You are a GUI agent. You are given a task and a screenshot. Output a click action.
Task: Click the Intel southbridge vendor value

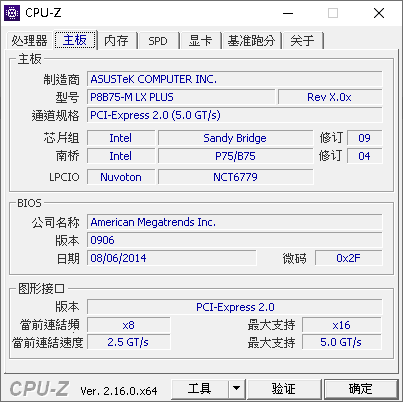[121, 156]
